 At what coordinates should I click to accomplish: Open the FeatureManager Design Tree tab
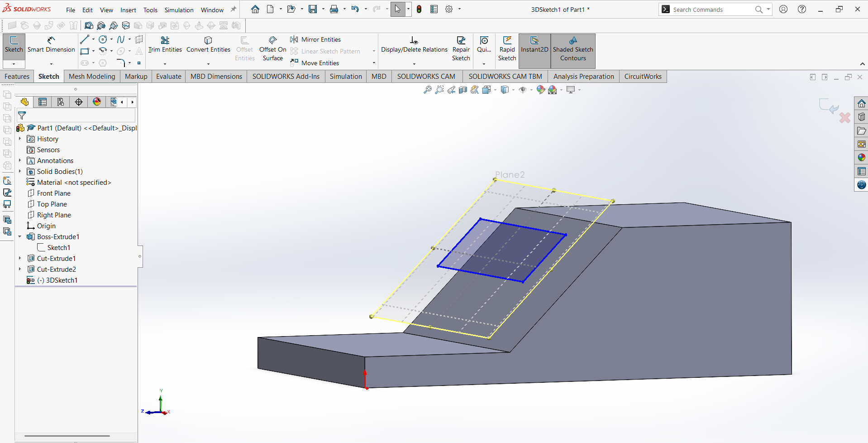click(x=24, y=102)
